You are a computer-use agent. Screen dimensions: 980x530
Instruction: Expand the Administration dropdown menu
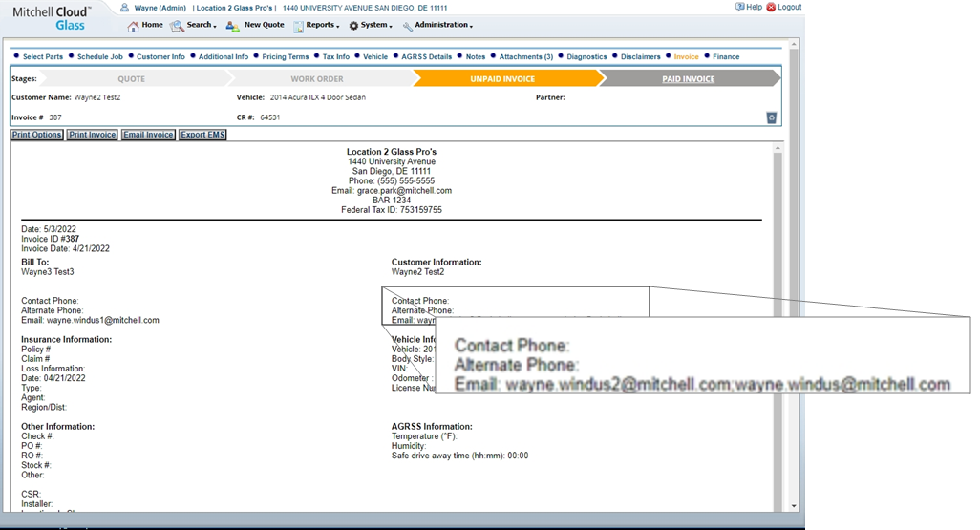(x=443, y=25)
